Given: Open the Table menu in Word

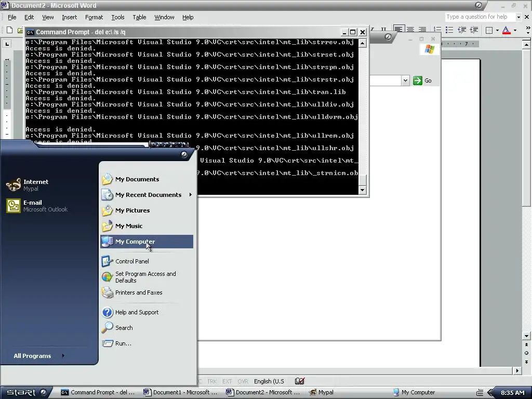Looking at the screenshot, I should point(139,17).
